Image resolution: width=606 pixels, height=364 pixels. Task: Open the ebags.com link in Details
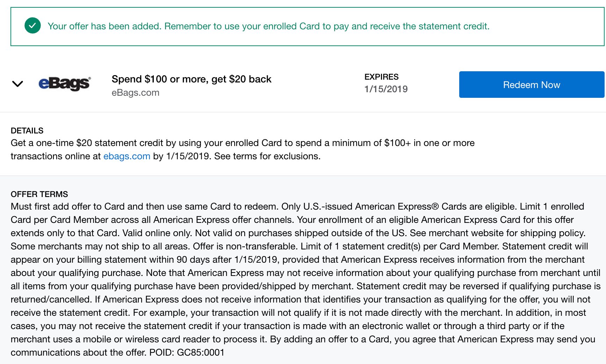point(127,156)
